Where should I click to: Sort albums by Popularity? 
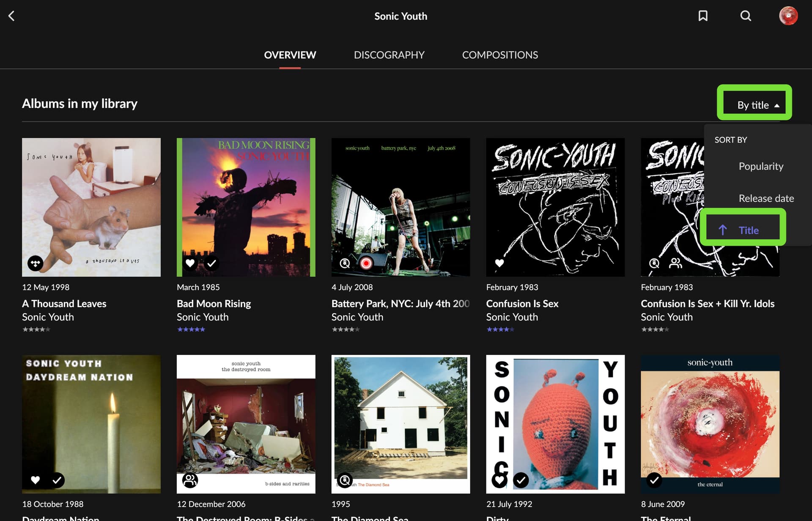[761, 166]
